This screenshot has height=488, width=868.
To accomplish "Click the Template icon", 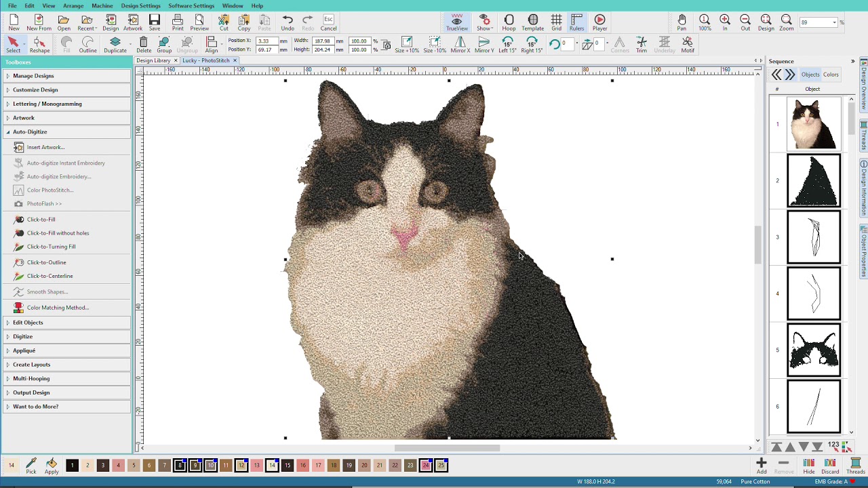I will pos(533,23).
